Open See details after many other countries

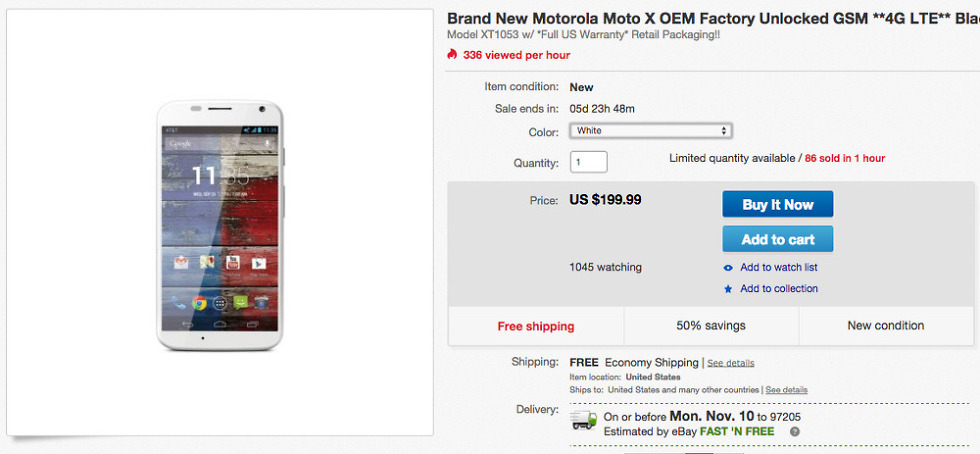(787, 390)
